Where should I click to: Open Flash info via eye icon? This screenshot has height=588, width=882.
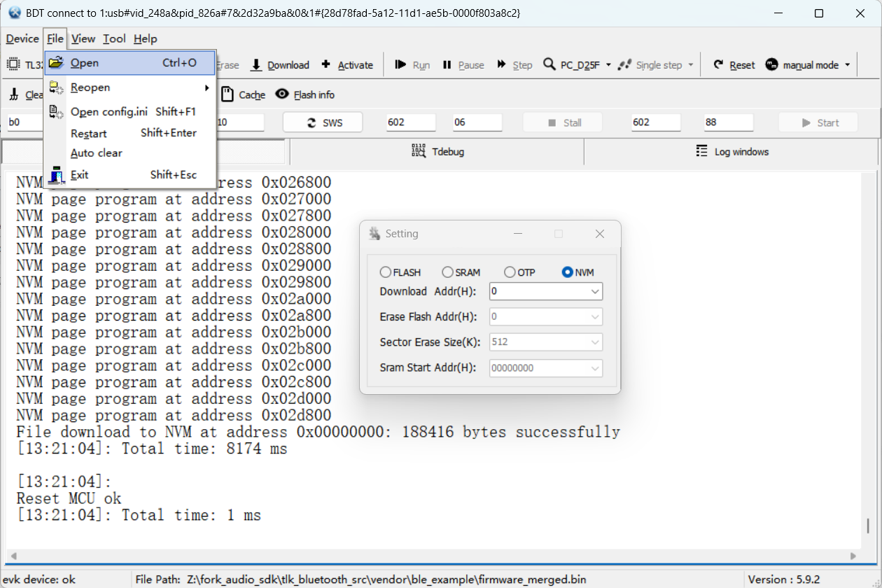[281, 94]
